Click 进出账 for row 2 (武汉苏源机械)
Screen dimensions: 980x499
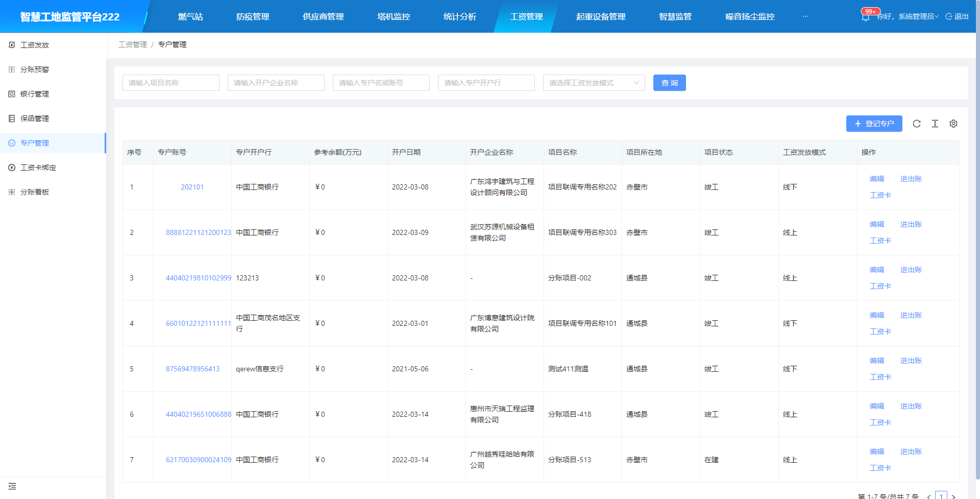[911, 224]
